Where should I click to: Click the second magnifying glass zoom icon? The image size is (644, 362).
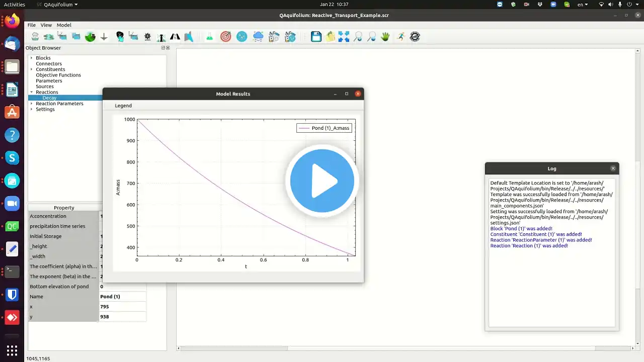pyautogui.click(x=372, y=36)
